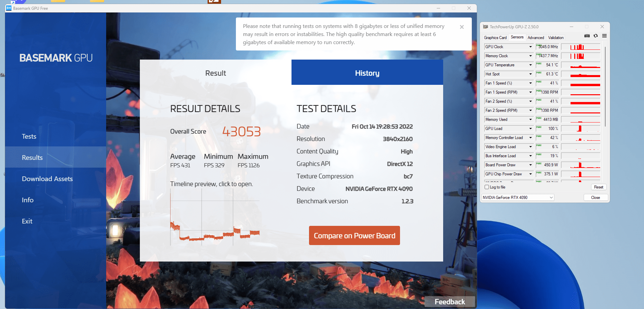Open Tests in the Basemark sidebar
The width and height of the screenshot is (644, 309).
coord(56,136)
